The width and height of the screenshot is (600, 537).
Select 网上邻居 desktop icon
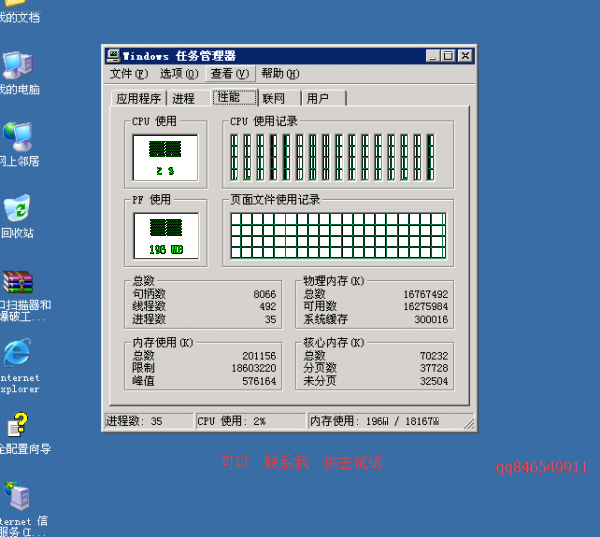(18, 145)
